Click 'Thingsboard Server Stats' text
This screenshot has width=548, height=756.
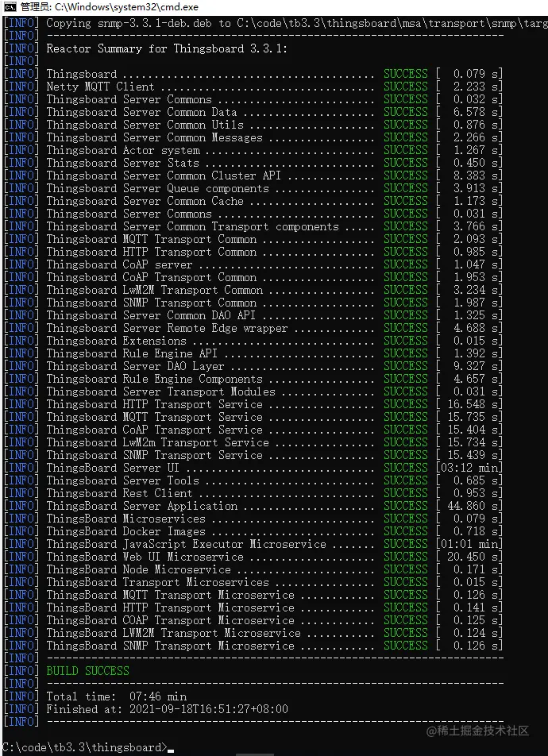122,163
